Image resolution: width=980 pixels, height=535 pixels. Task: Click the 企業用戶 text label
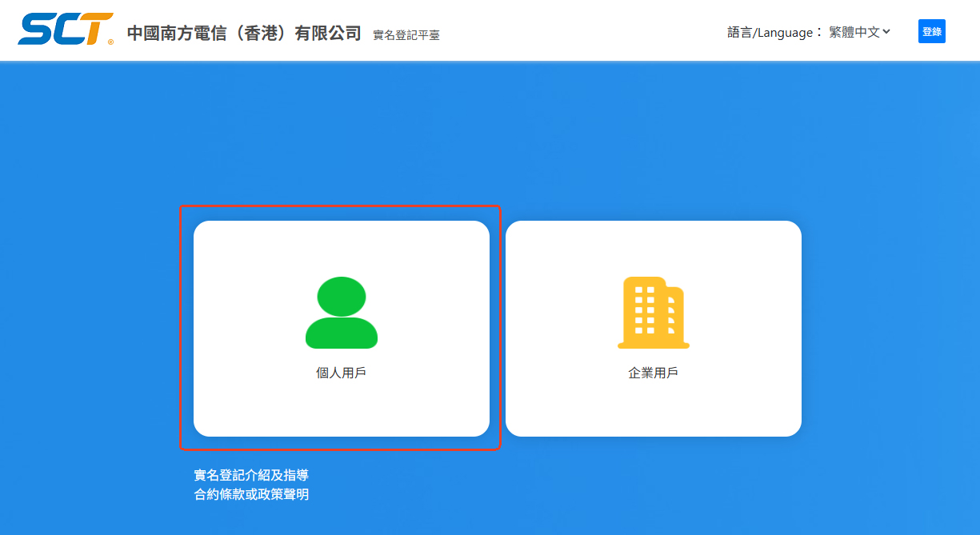click(x=653, y=373)
